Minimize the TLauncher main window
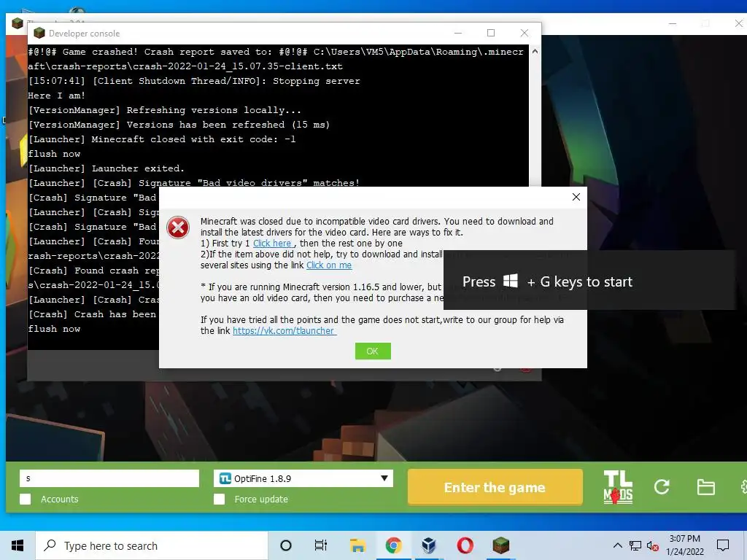Screen dimensions: 747x560 (672, 23)
